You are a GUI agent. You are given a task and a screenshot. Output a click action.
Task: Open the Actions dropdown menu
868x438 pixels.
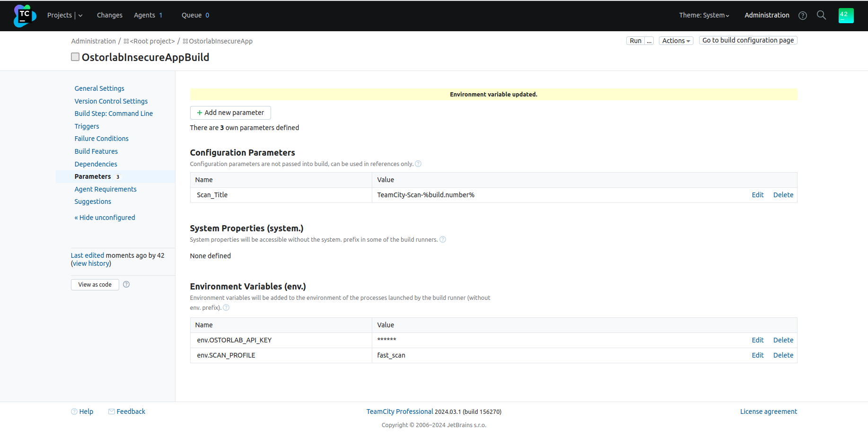676,41
